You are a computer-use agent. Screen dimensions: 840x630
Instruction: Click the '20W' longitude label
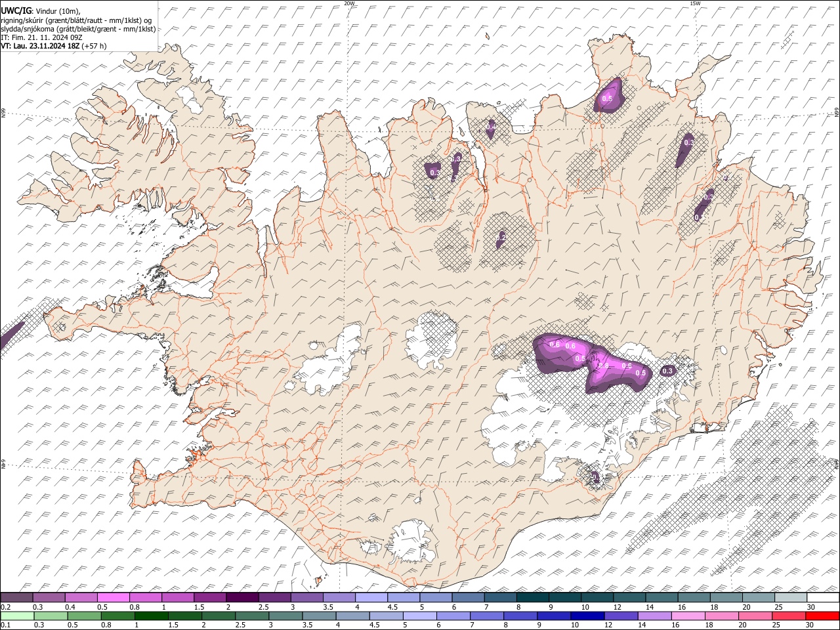point(349,3)
